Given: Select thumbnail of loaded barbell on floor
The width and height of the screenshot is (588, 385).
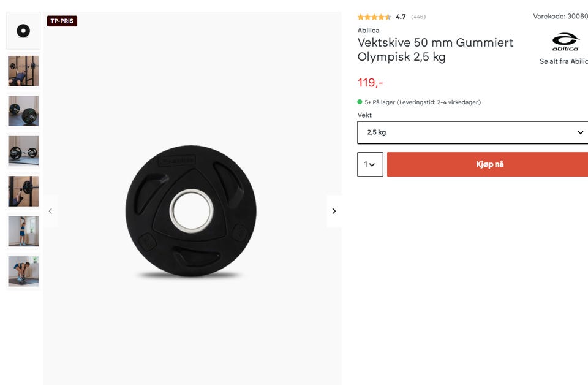Looking at the screenshot, I should [23, 151].
